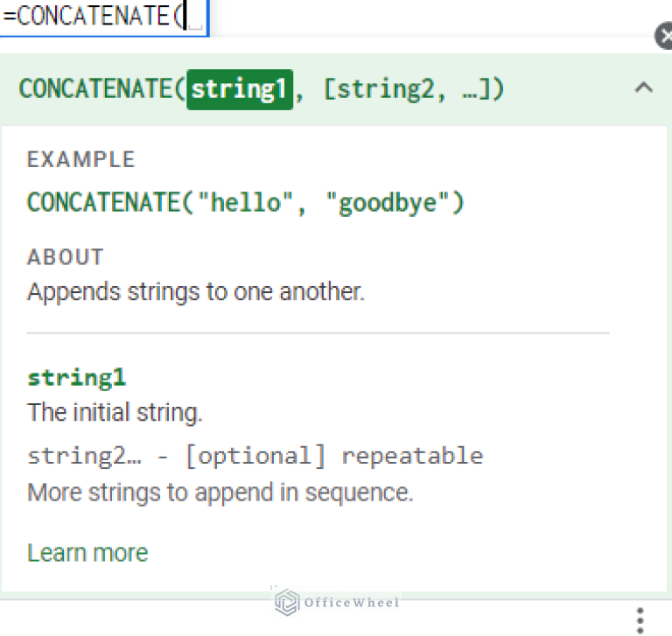The image size is (672, 636).
Task: Close the formula help popup
Action: click(664, 36)
